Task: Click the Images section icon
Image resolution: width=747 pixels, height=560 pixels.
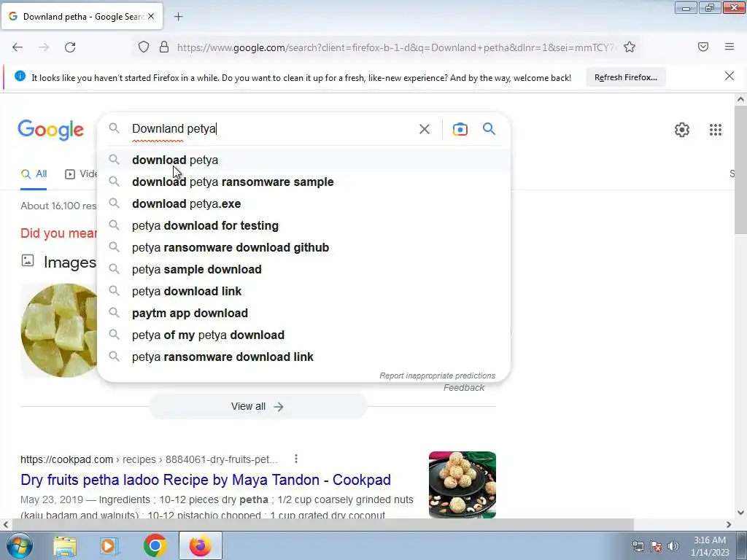Action: (x=28, y=260)
